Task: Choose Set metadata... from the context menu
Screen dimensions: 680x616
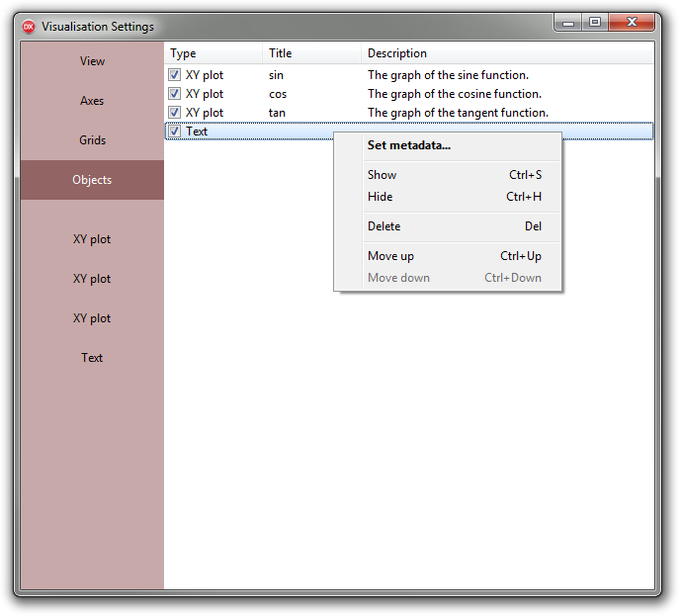Action: point(409,146)
